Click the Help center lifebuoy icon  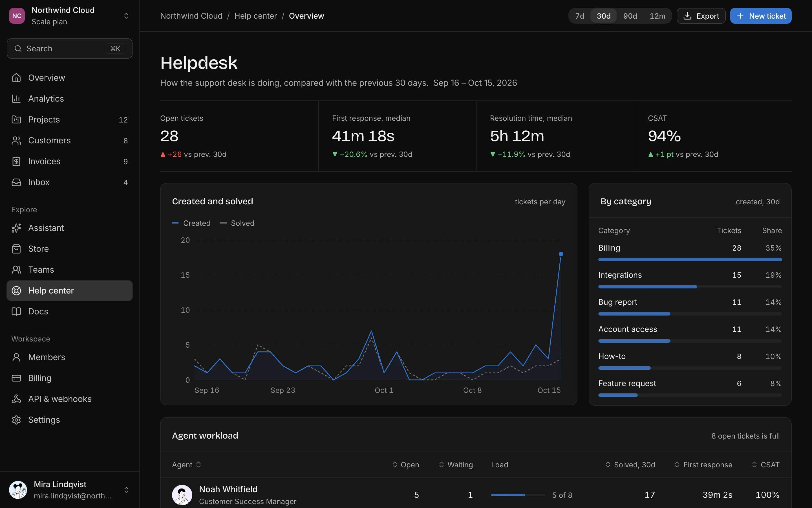tap(16, 291)
